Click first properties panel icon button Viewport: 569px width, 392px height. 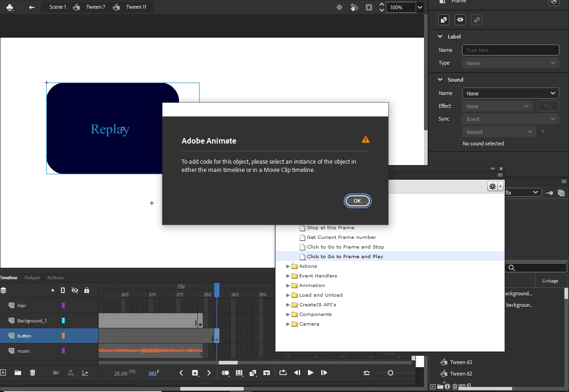443,20
